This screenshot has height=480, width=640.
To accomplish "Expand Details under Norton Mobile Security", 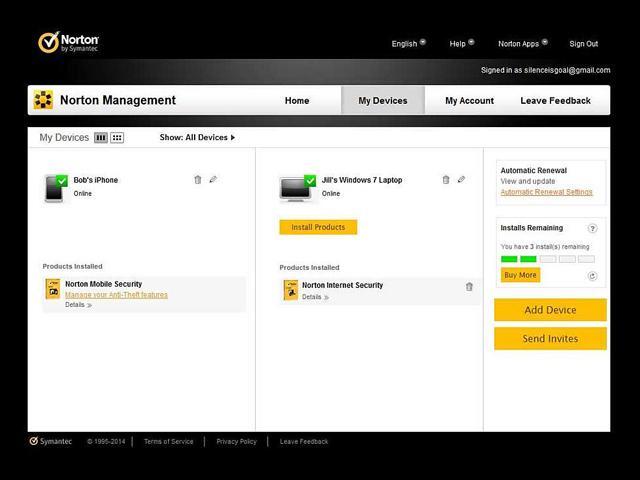I will tap(78, 305).
